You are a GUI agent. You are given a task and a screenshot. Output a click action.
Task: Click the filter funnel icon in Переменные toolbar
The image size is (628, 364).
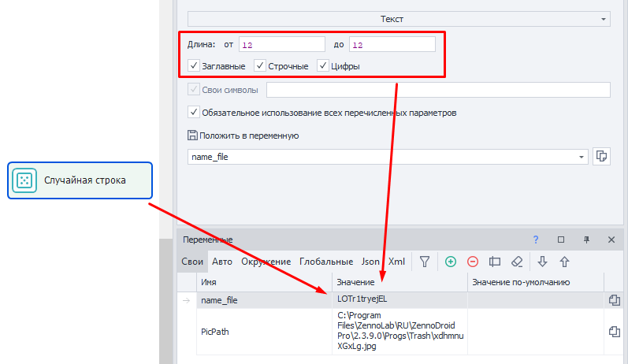pyautogui.click(x=424, y=262)
